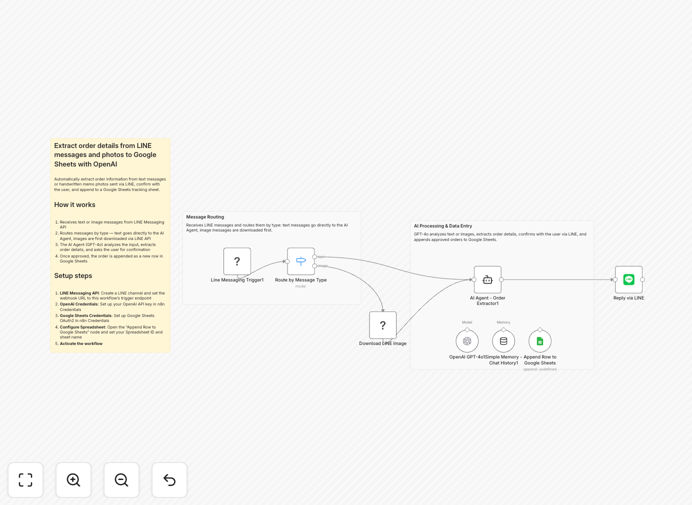Click the 'How it works' heading in yellow note
Image resolution: width=692 pixels, height=505 pixels.
pos(75,205)
